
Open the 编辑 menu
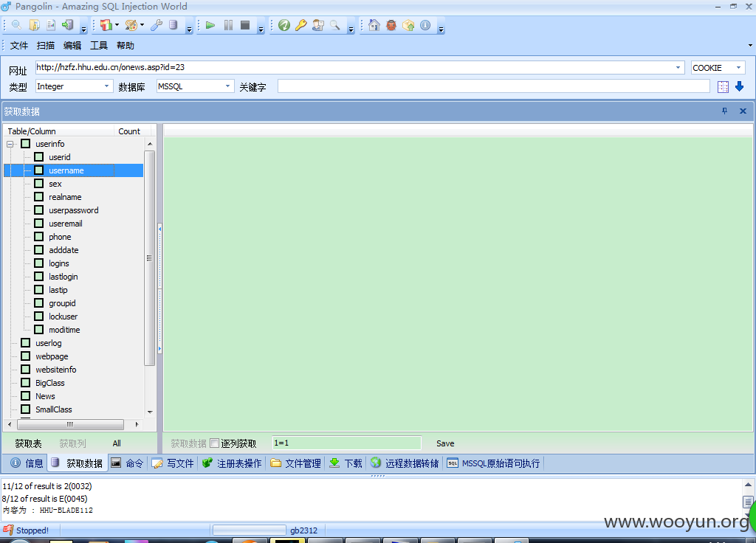pyautogui.click(x=72, y=45)
